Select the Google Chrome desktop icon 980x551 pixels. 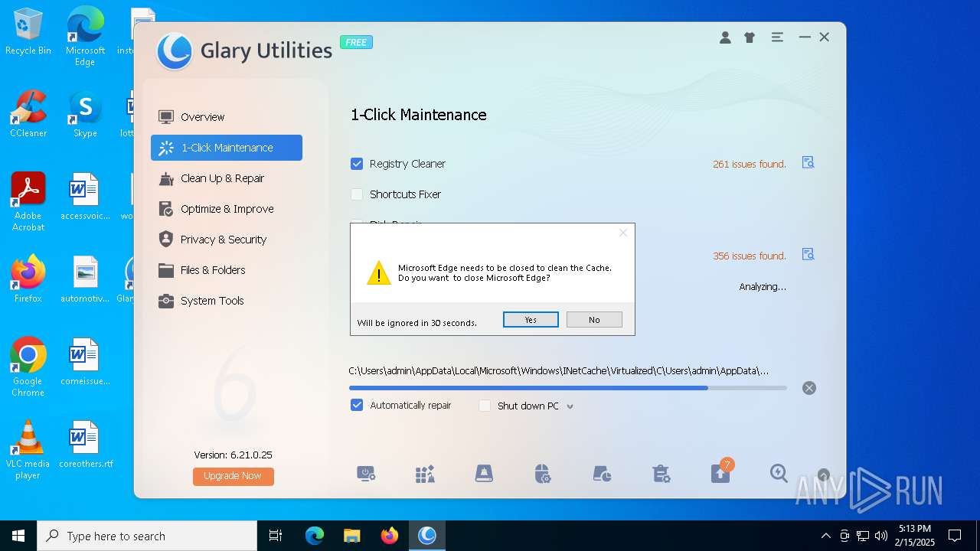click(x=28, y=367)
